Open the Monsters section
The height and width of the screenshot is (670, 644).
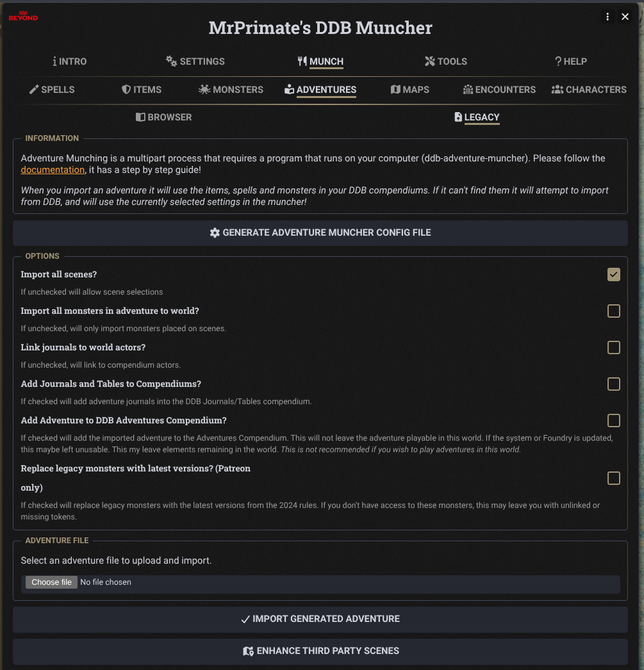(x=231, y=90)
